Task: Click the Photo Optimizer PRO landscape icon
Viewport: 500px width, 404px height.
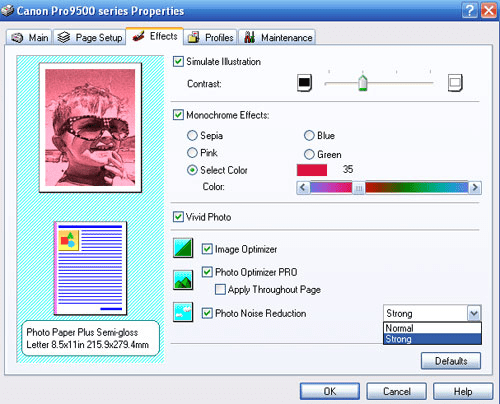Action: click(183, 280)
